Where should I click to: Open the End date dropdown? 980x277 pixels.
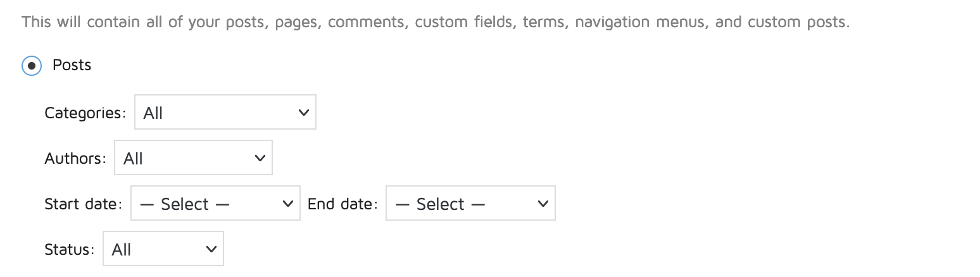tap(470, 204)
